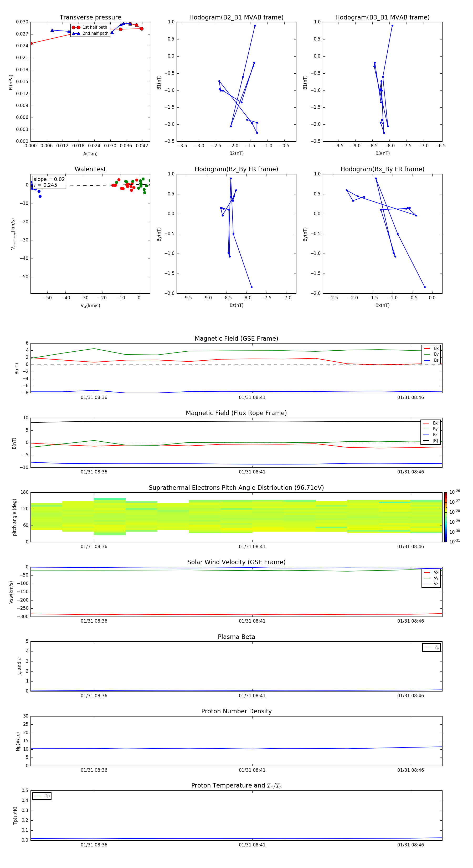Screen dimensions: 473x868
Task: Click the 'slope = 0.02' annotation
Action: point(49,179)
